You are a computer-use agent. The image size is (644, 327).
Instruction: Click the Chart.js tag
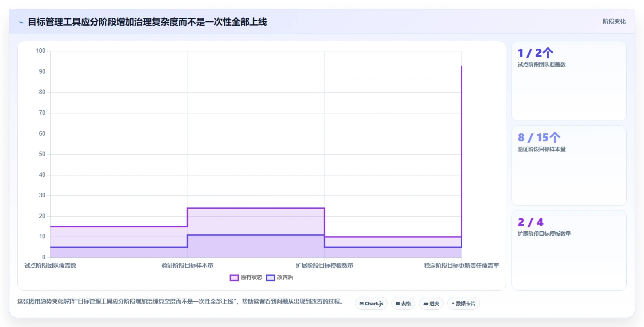coord(371,304)
